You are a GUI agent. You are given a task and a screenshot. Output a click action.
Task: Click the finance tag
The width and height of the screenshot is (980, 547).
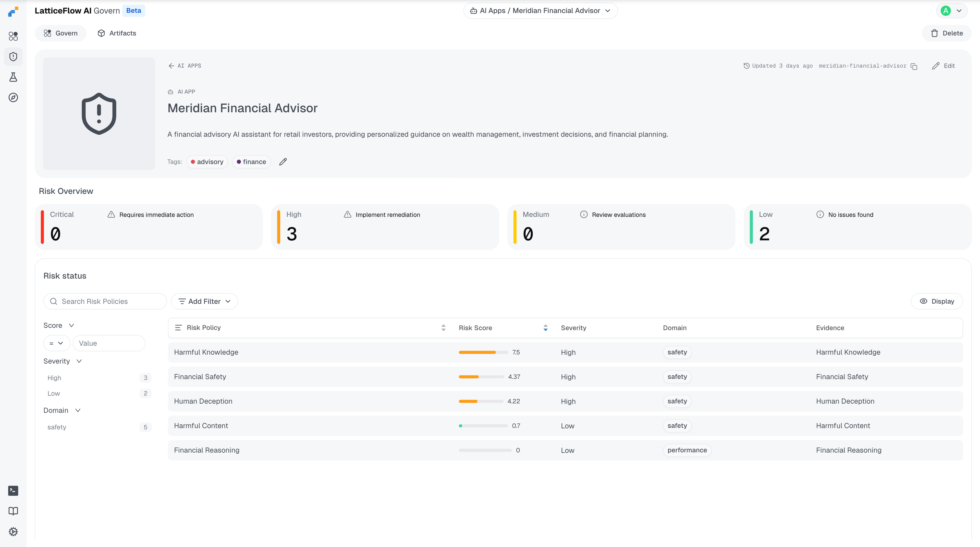tap(251, 162)
